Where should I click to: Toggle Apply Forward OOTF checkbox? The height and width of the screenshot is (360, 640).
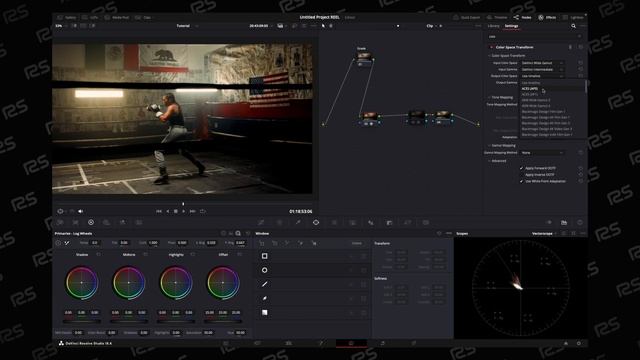pos(521,168)
